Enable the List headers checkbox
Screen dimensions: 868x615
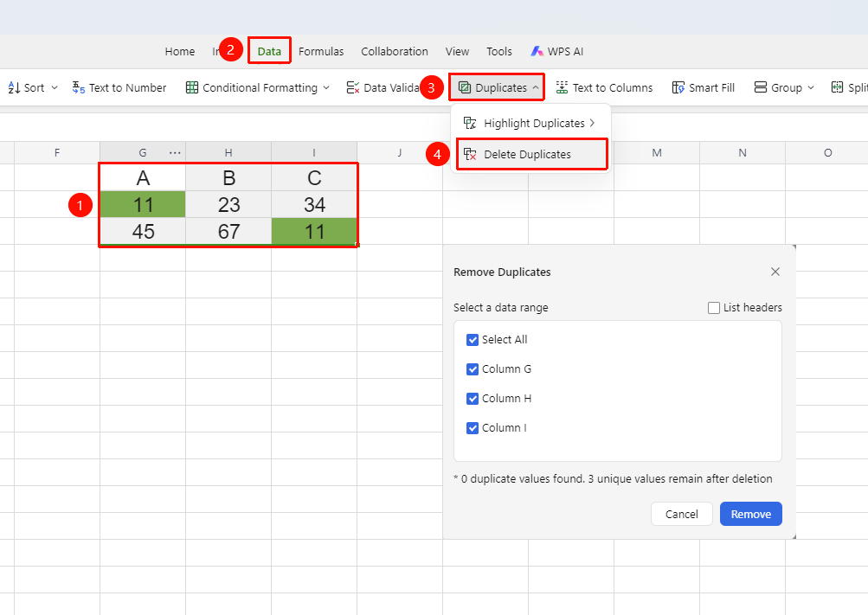click(714, 308)
